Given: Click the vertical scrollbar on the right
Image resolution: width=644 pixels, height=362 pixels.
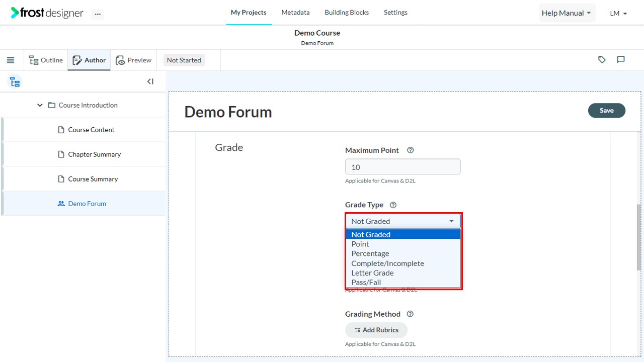Looking at the screenshot, I should [x=639, y=237].
